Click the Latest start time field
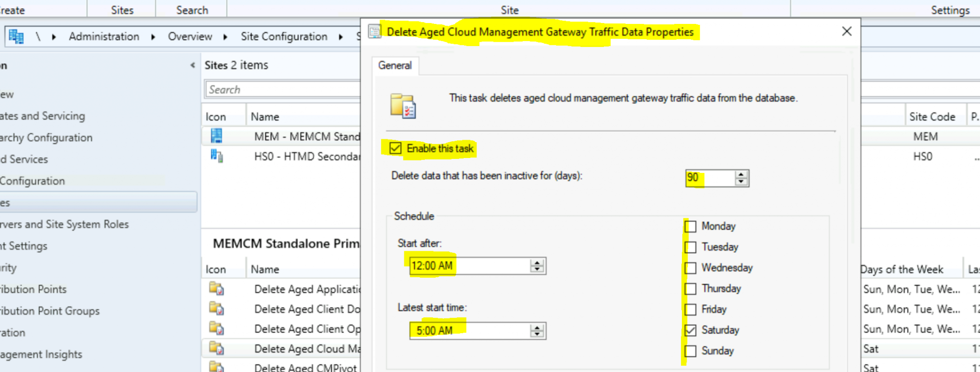The height and width of the screenshot is (372, 980). coord(470,330)
